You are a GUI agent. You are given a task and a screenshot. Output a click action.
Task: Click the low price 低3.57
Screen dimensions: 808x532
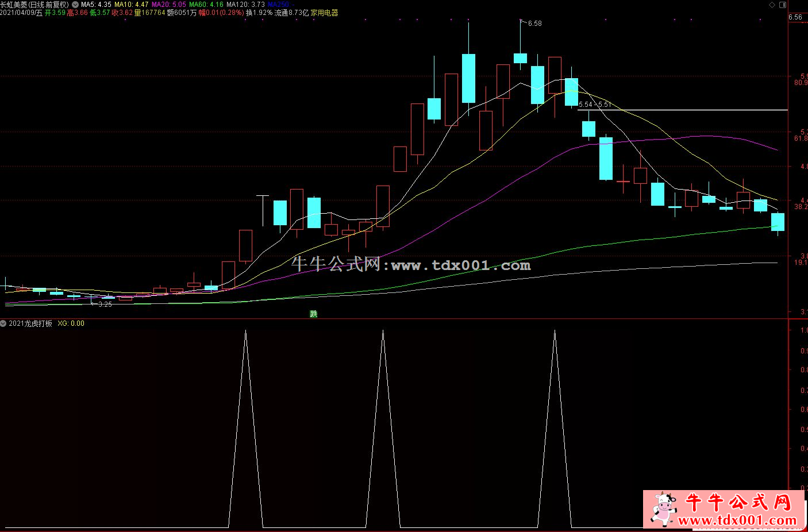click(100, 13)
